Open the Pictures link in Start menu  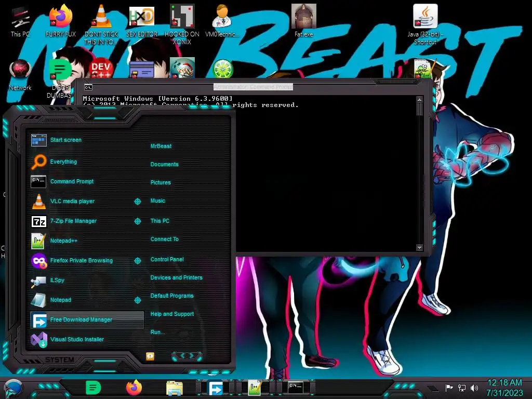pyautogui.click(x=161, y=182)
